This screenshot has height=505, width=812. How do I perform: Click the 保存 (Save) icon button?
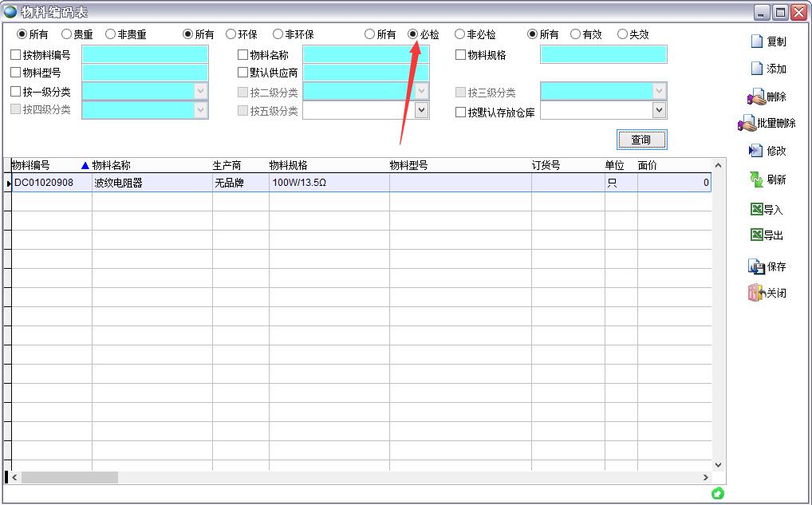[x=756, y=266]
